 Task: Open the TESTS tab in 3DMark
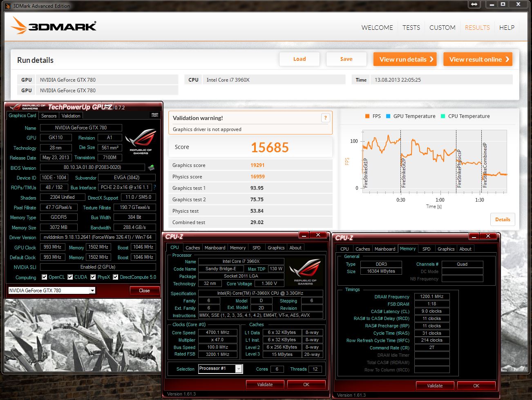(x=411, y=27)
